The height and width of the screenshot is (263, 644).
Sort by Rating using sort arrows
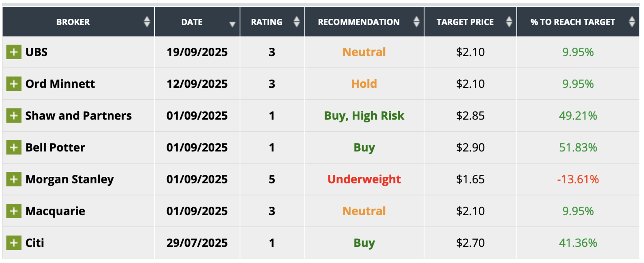click(296, 22)
